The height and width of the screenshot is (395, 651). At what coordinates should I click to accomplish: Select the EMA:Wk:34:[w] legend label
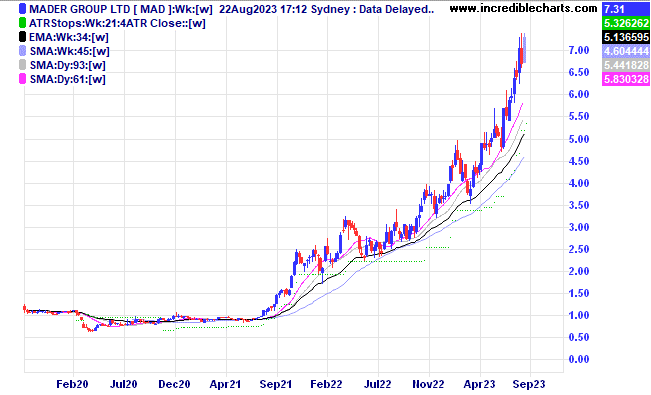click(x=69, y=37)
